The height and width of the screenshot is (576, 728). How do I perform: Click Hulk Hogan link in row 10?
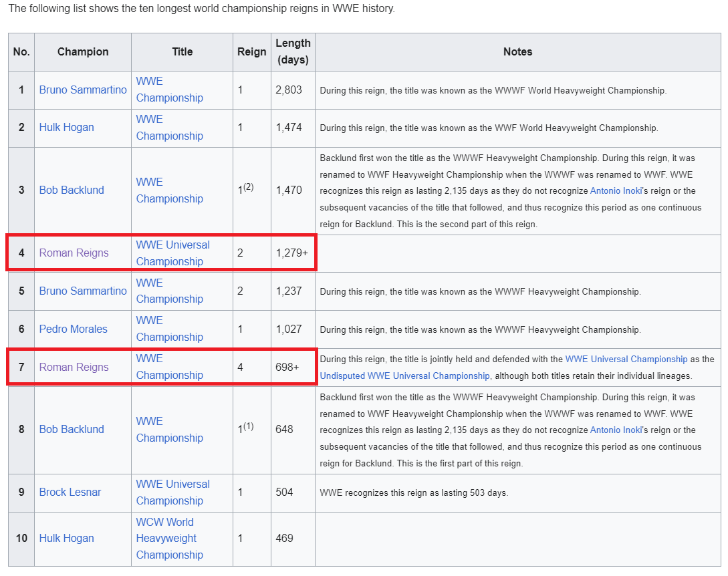66,538
